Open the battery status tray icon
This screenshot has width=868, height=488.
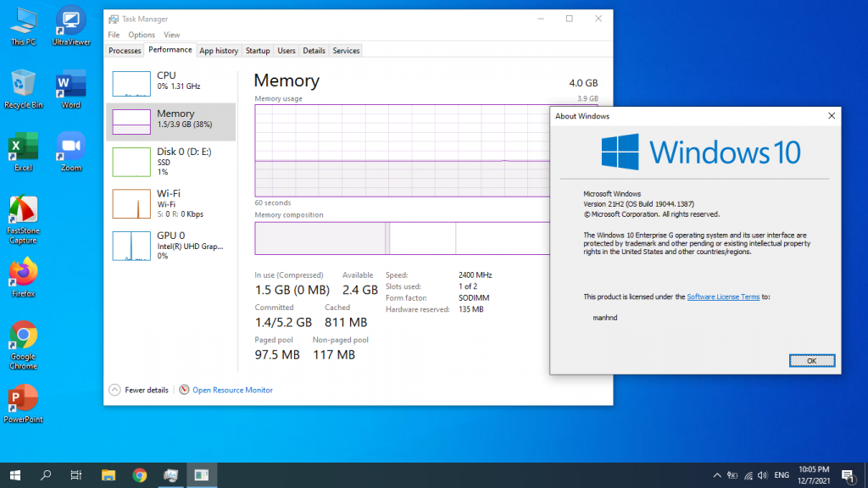click(x=732, y=475)
